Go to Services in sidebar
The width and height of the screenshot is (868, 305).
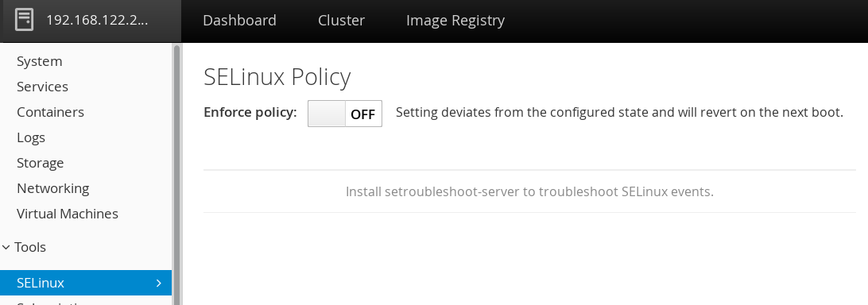pos(42,87)
